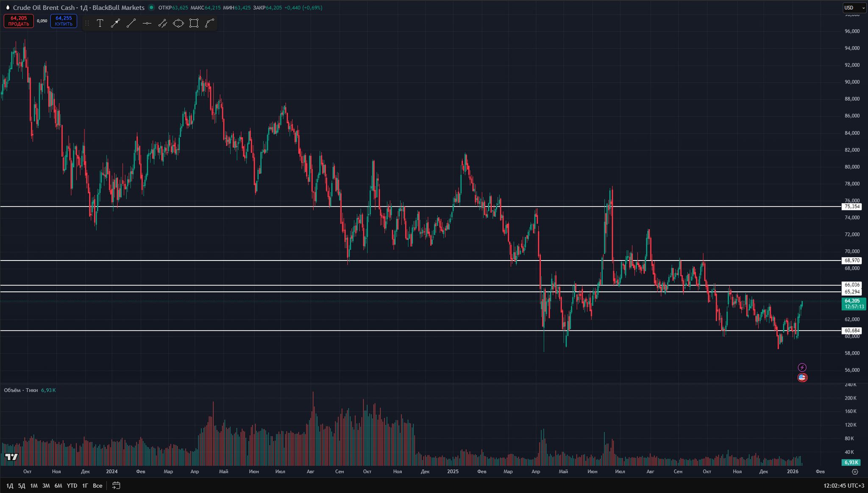Select the Все time range
Image resolution: width=868 pixels, height=493 pixels.
97,485
